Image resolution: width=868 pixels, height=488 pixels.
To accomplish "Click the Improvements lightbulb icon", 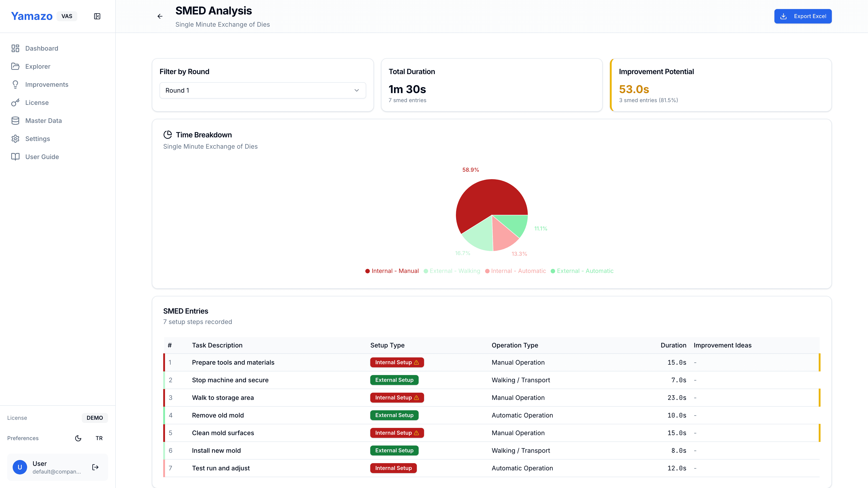I will 15,84.
